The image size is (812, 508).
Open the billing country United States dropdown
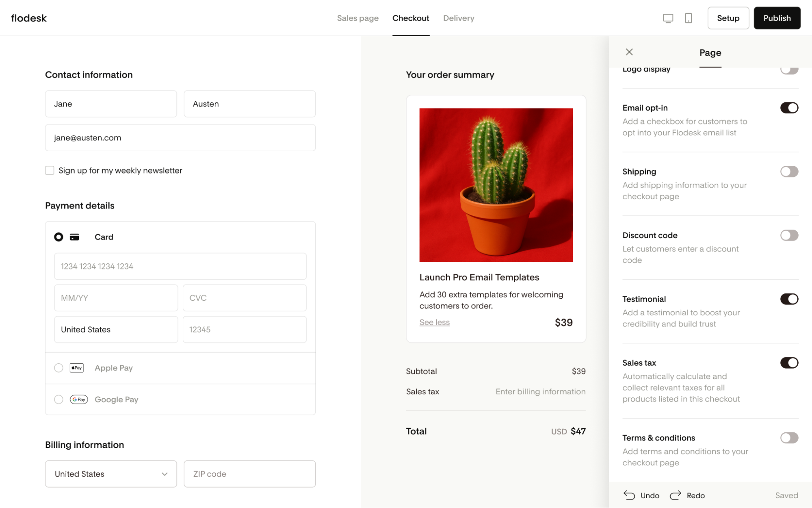pyautogui.click(x=111, y=474)
